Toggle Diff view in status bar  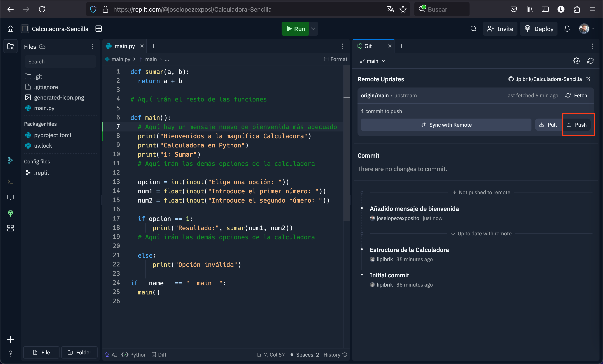click(x=159, y=355)
